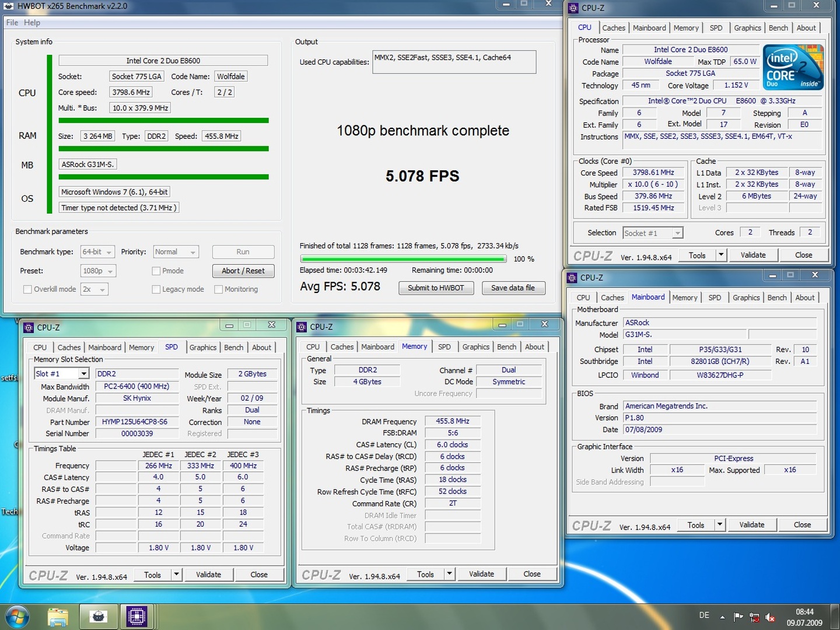Enable the Legacy mode checkbox
The image size is (840, 630).
pyautogui.click(x=156, y=289)
